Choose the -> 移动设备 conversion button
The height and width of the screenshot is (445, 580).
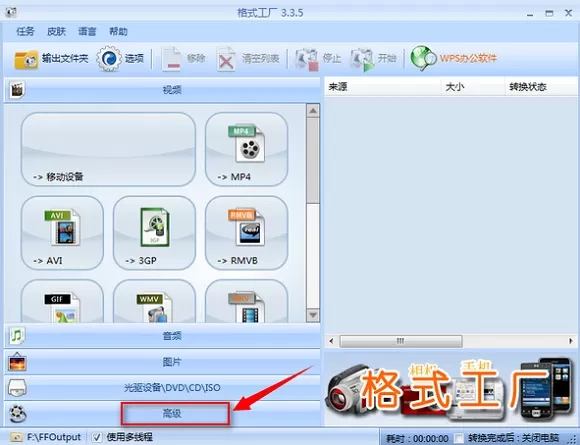pos(108,149)
